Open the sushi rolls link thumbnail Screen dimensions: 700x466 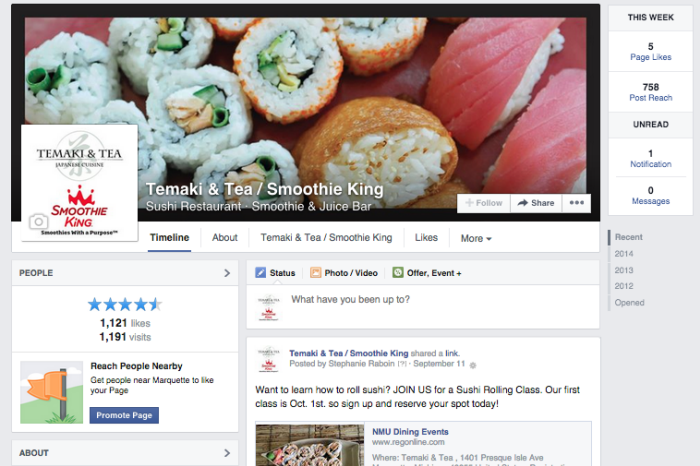click(310, 445)
